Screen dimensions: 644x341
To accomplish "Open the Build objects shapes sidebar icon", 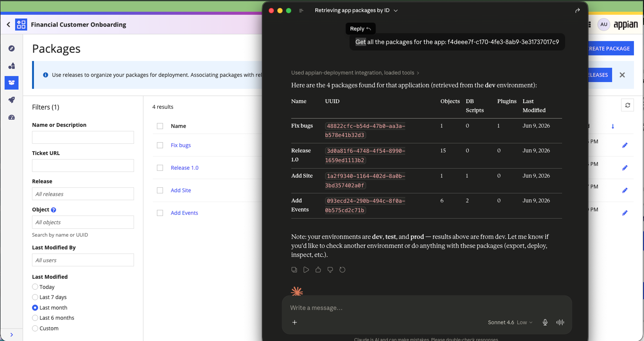I will click(x=12, y=66).
